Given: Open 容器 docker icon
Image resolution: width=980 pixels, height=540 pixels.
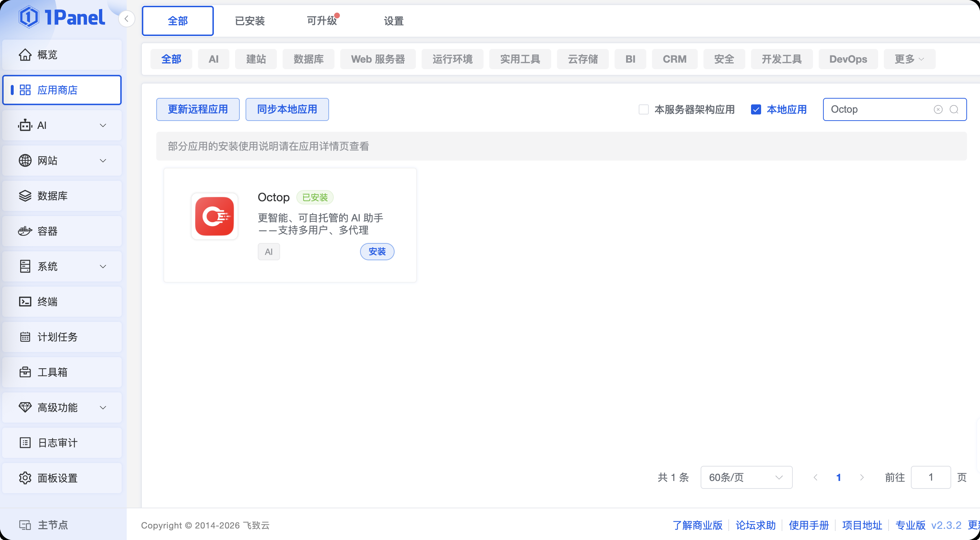Looking at the screenshot, I should click(x=25, y=231).
